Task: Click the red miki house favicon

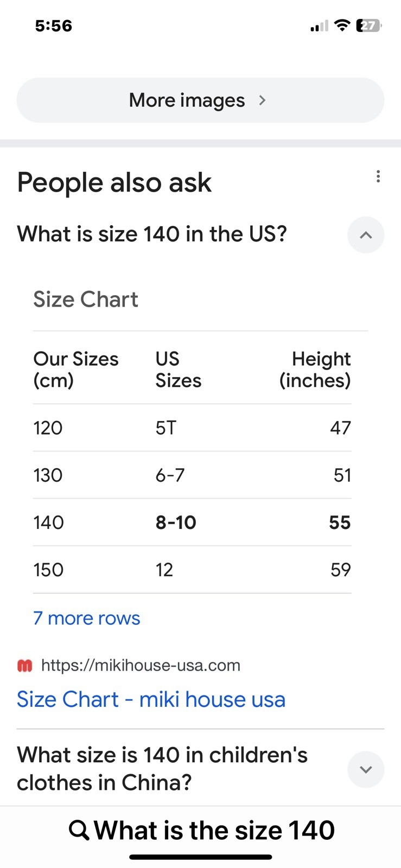Action: [25, 666]
